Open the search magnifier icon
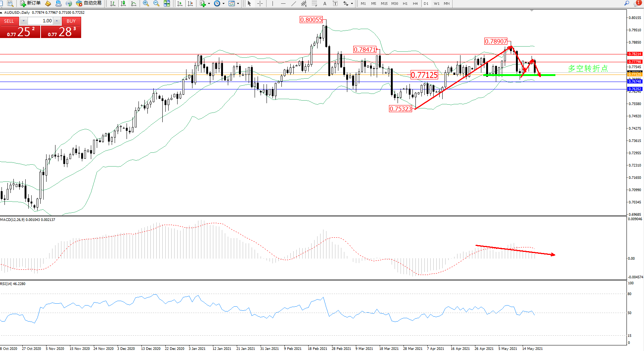 coord(627,3)
